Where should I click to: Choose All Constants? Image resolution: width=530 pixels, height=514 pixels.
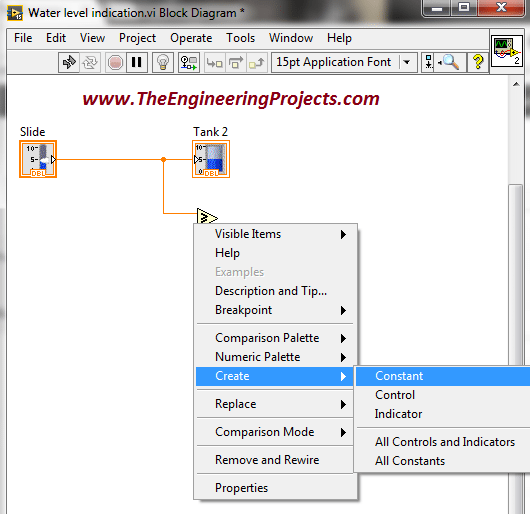tap(443, 461)
